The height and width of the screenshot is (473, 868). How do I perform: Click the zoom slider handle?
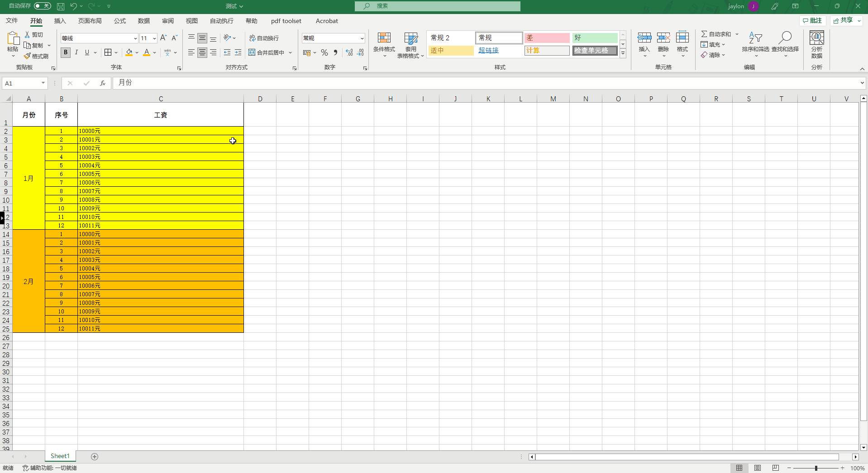tap(816, 468)
